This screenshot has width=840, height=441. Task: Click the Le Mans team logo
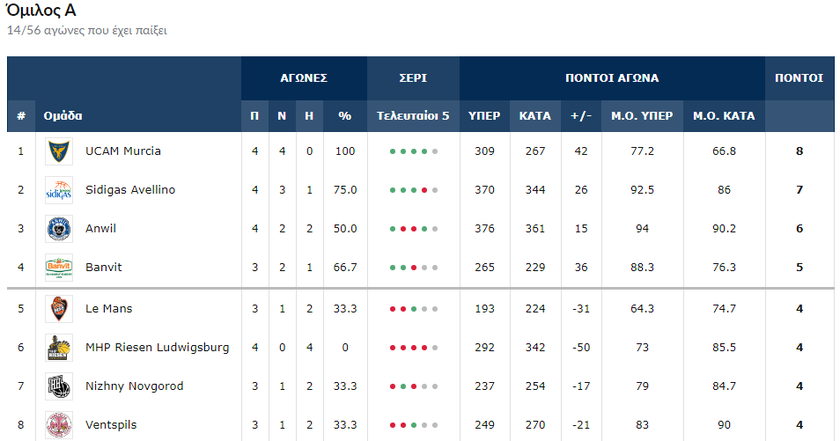pyautogui.click(x=59, y=309)
